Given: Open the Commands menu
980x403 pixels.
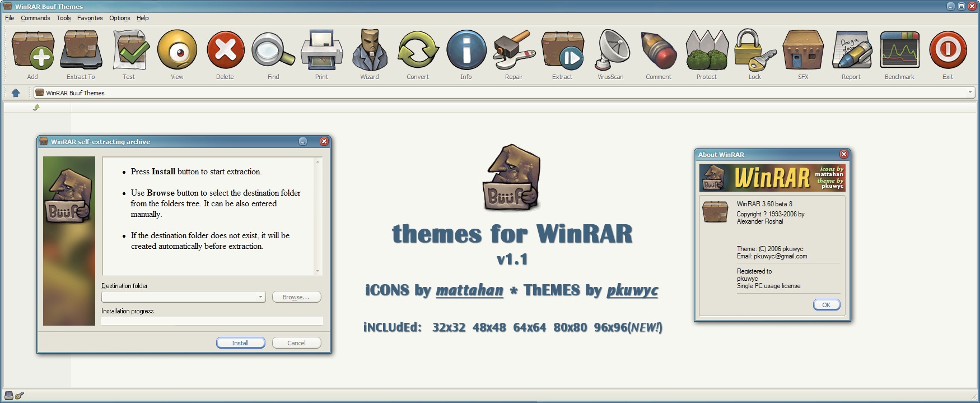Looking at the screenshot, I should [x=35, y=18].
